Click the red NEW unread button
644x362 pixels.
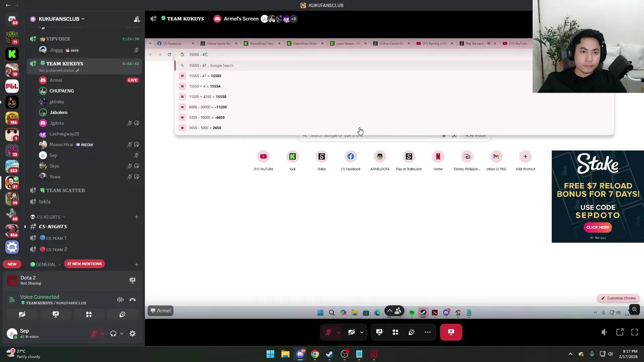pyautogui.click(x=12, y=264)
